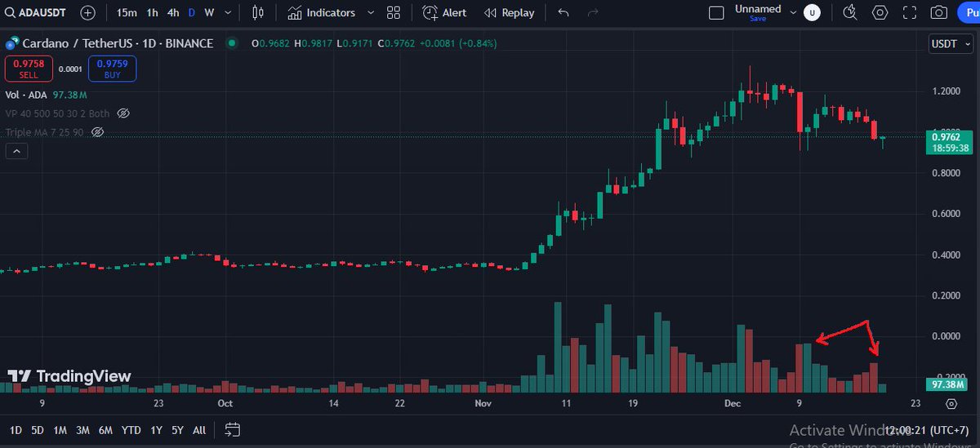Open the indicator templates grid icon
This screenshot has width=980, height=448.
(394, 12)
